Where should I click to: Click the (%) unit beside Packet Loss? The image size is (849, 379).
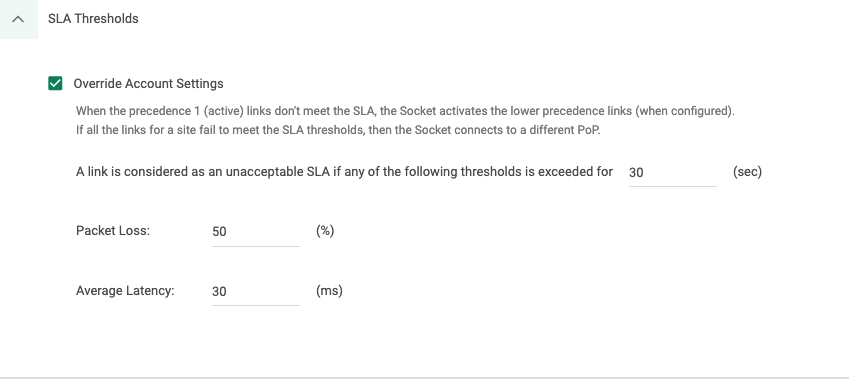click(x=325, y=231)
